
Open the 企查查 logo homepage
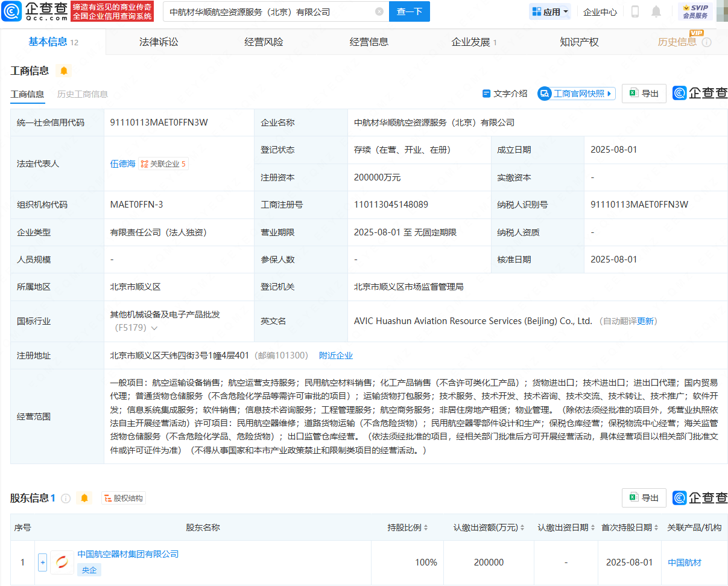tap(33, 11)
